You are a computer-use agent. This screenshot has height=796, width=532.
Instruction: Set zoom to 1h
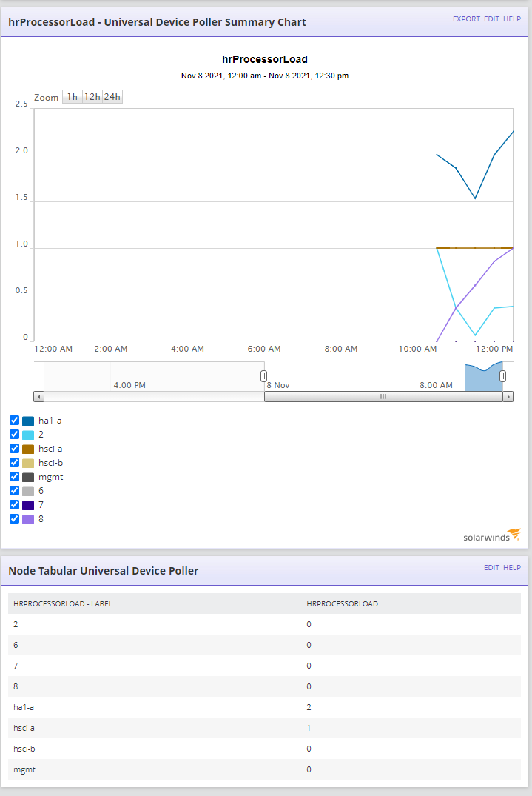pos(73,97)
